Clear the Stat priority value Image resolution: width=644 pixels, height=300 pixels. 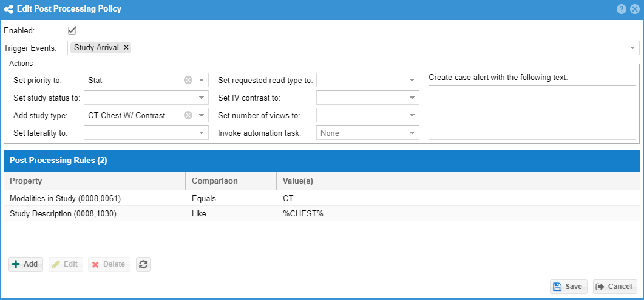point(188,81)
